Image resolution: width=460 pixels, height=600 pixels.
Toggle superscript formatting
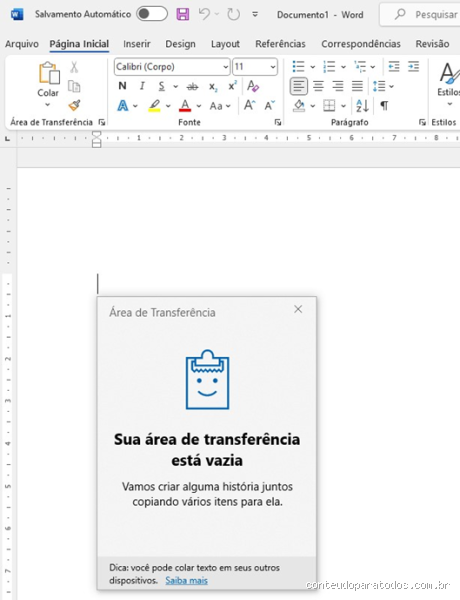pos(232,86)
